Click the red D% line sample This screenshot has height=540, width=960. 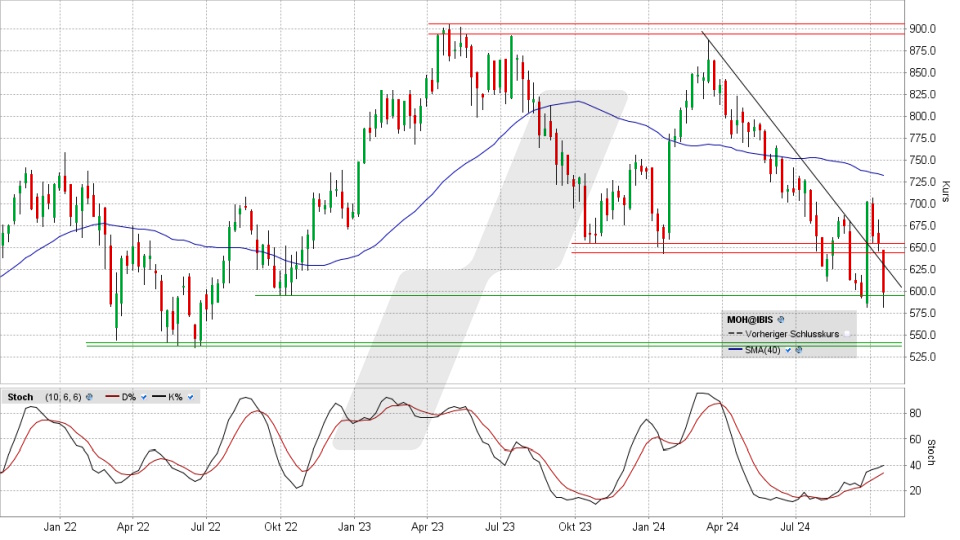(x=112, y=396)
